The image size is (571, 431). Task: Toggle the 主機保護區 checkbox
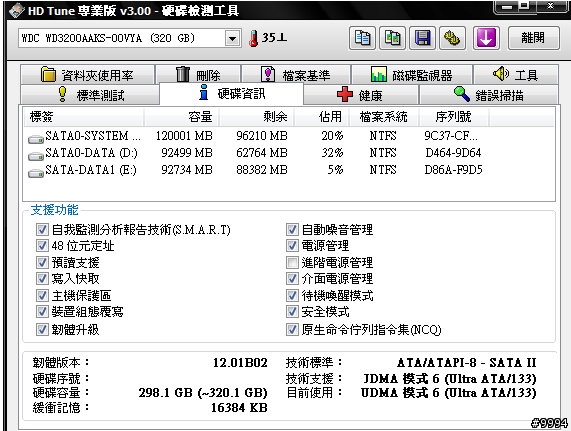pos(42,296)
